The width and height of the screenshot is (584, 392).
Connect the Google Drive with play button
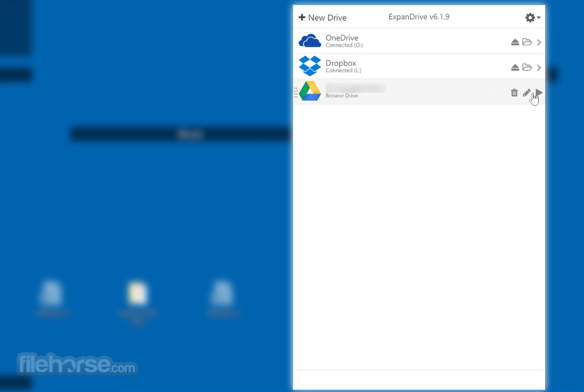point(539,92)
